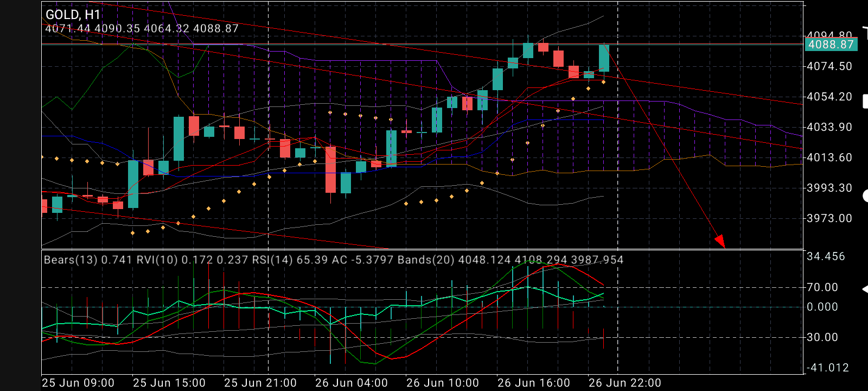The height and width of the screenshot is (391, 868).
Task: Select the 3973.00 price axis label
Action: (x=829, y=218)
